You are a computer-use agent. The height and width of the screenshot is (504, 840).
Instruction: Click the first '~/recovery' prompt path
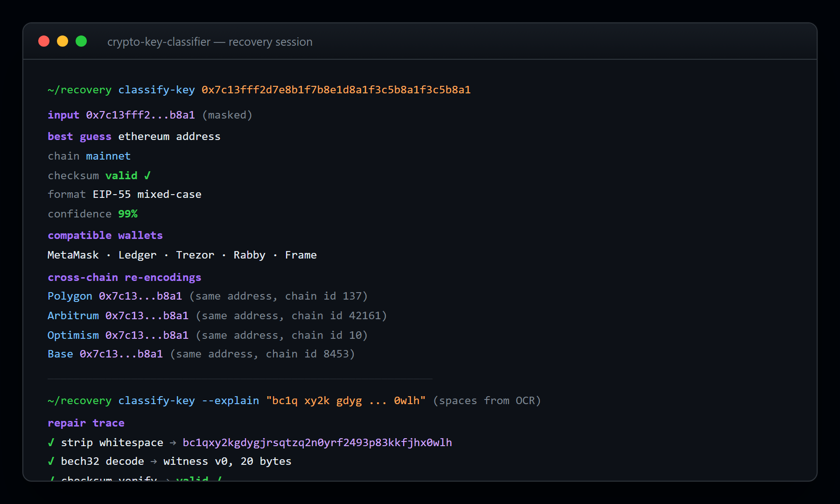tap(79, 90)
